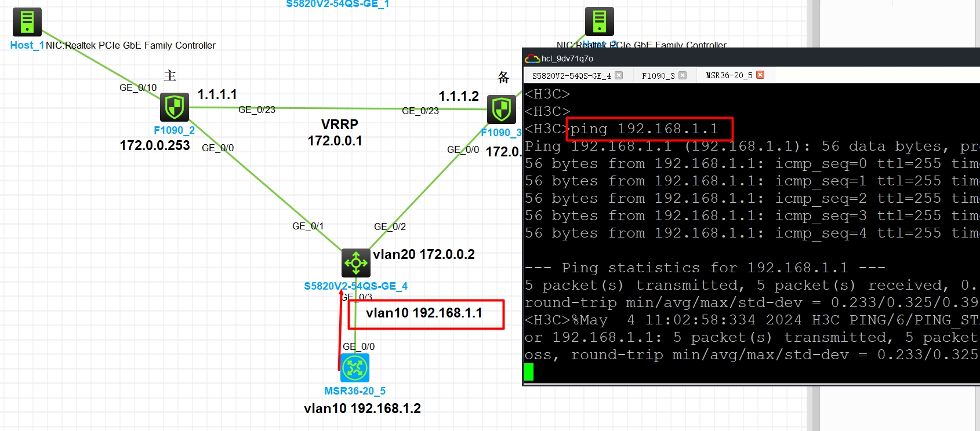Click the first round-trip min/avg/max line
The image size is (980, 431).
(752, 302)
